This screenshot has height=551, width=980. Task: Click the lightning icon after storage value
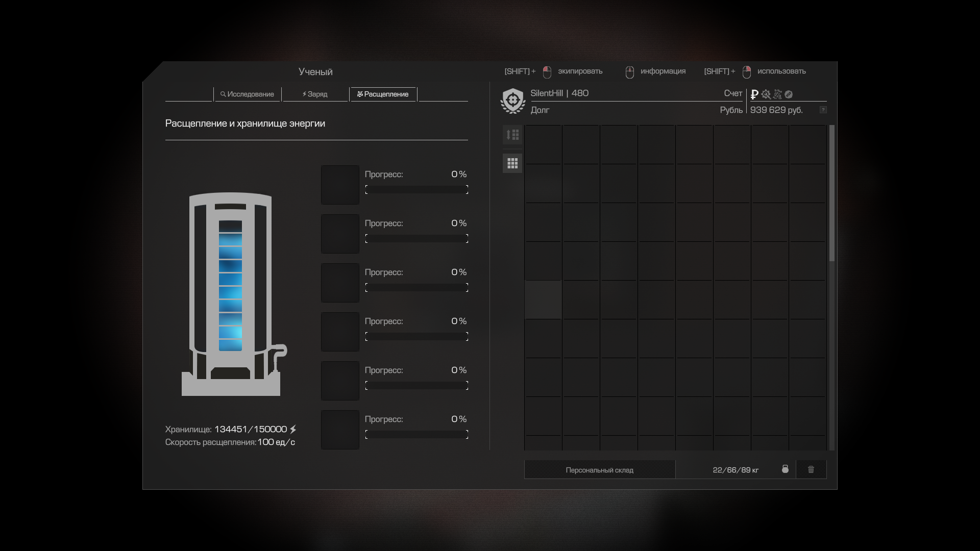click(293, 429)
